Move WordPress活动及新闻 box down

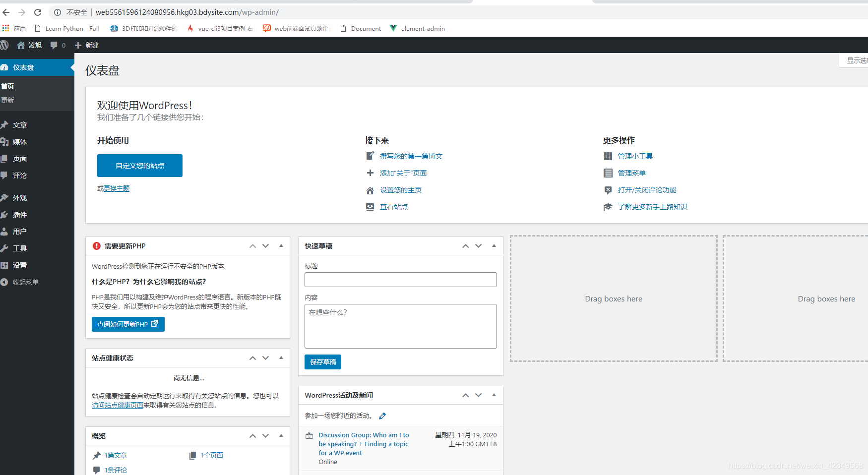point(479,395)
